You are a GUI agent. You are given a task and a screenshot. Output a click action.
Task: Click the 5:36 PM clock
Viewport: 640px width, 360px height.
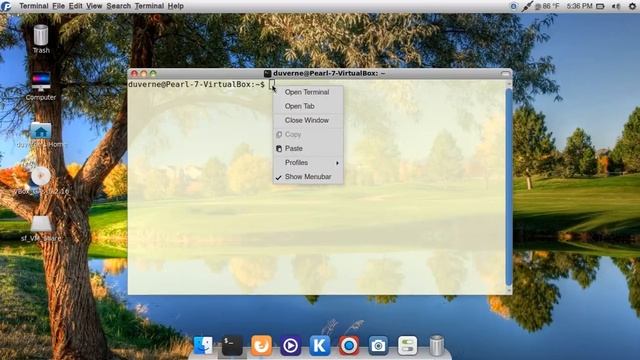(579, 6)
